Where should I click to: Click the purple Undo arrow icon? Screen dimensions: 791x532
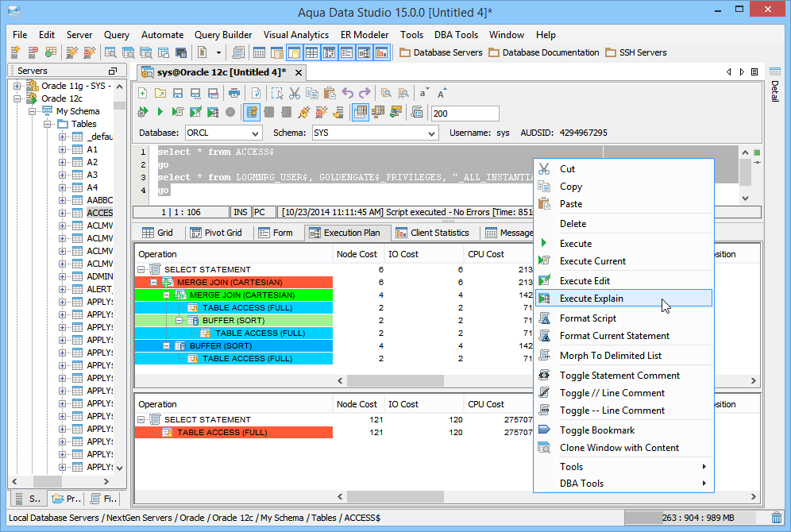347,93
